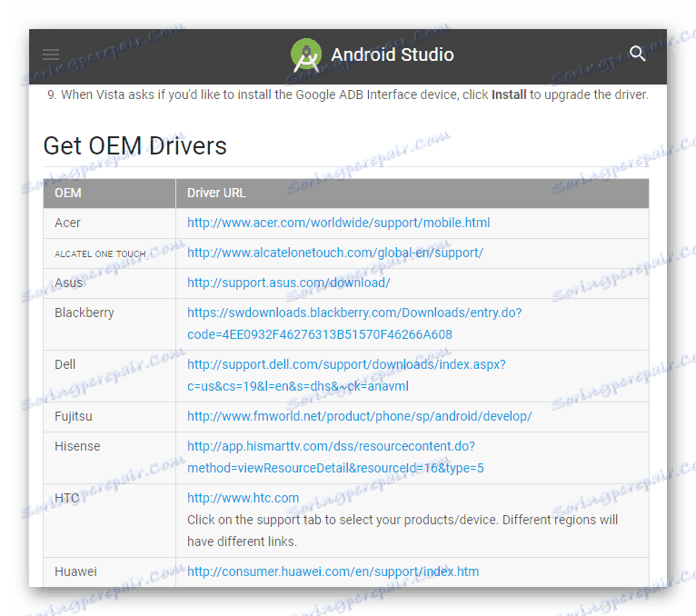
Task: Open the search magnifier icon
Action: pos(637,54)
